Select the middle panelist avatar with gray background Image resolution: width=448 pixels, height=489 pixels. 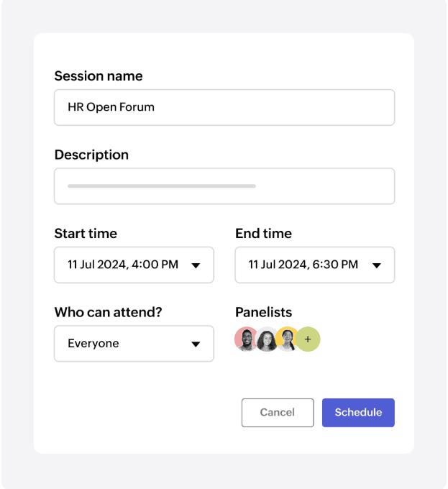click(267, 339)
